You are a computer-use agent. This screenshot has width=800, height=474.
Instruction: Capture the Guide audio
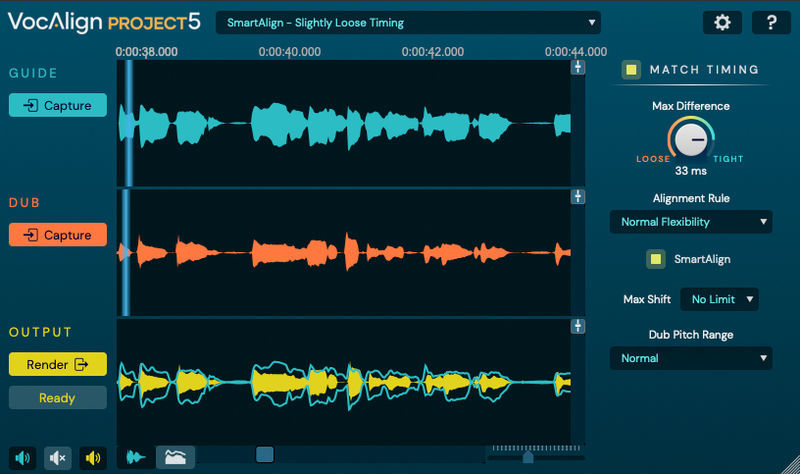pos(58,105)
